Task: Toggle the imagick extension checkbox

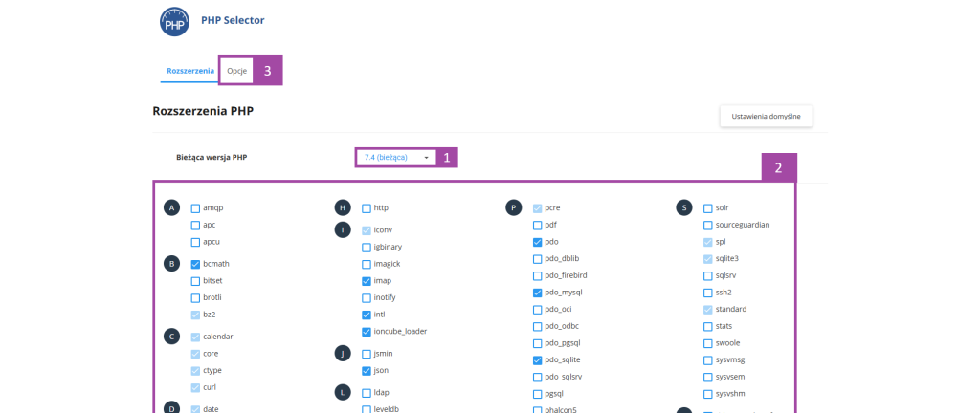Action: point(367,264)
